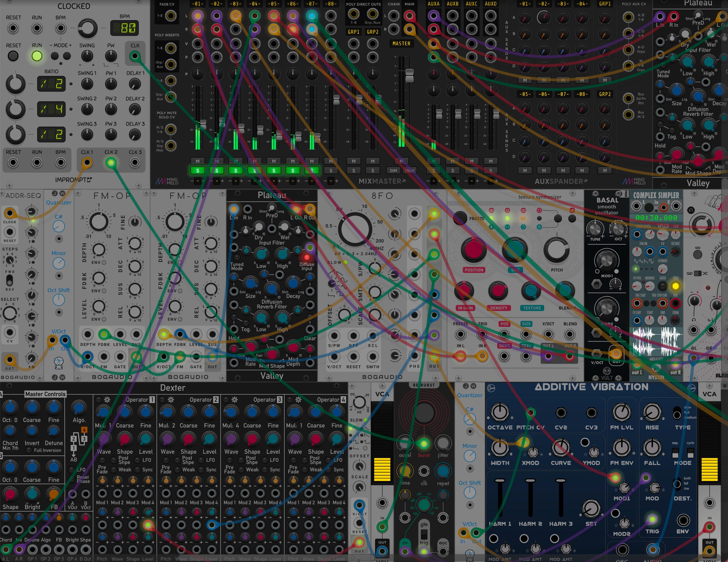Open Dexter Operator 1 settings gear

pyautogui.click(x=107, y=399)
